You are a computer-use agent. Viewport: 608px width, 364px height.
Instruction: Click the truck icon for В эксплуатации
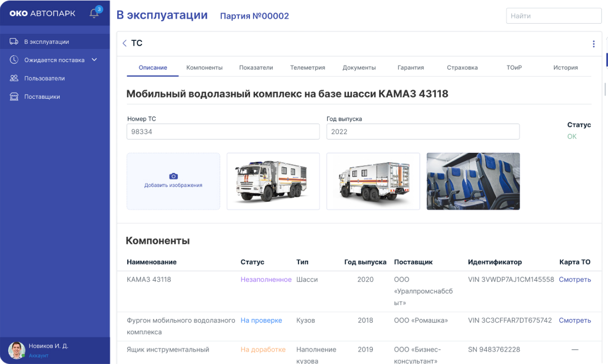14,42
